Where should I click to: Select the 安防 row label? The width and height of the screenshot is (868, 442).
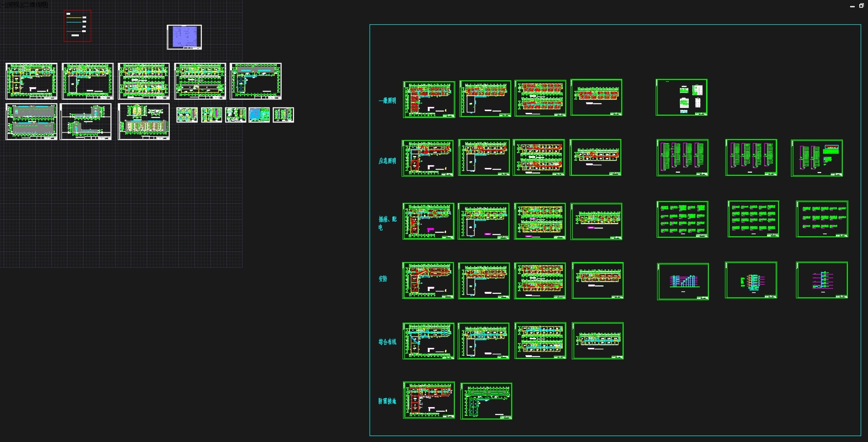click(383, 279)
